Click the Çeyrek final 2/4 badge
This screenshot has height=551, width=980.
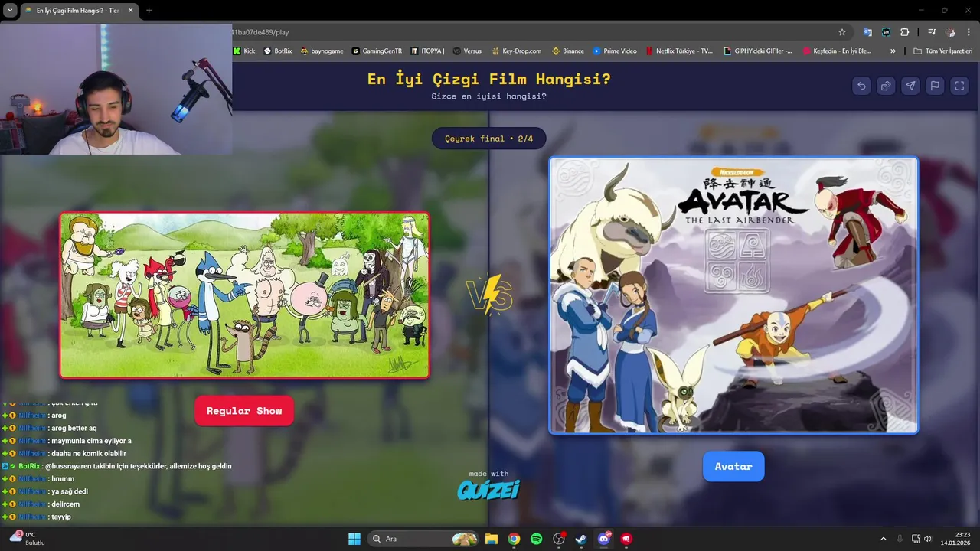pos(488,139)
